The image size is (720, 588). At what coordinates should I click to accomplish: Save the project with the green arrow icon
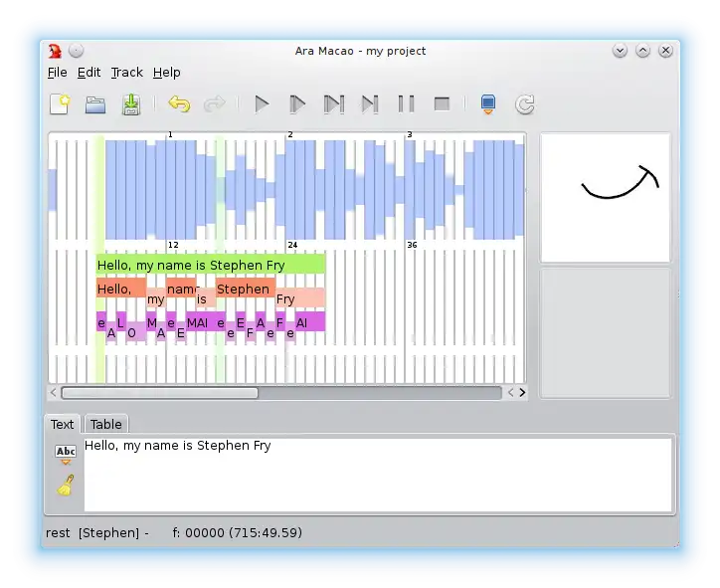click(x=131, y=104)
